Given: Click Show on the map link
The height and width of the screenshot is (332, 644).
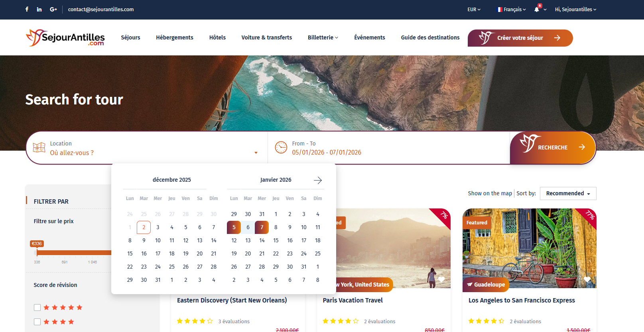Looking at the screenshot, I should 490,193.
